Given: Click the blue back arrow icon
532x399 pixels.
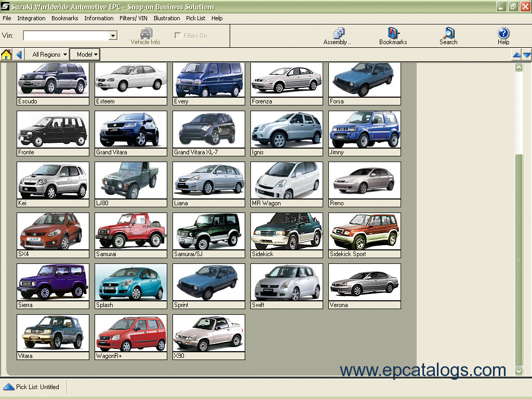Looking at the screenshot, I should (x=19, y=55).
